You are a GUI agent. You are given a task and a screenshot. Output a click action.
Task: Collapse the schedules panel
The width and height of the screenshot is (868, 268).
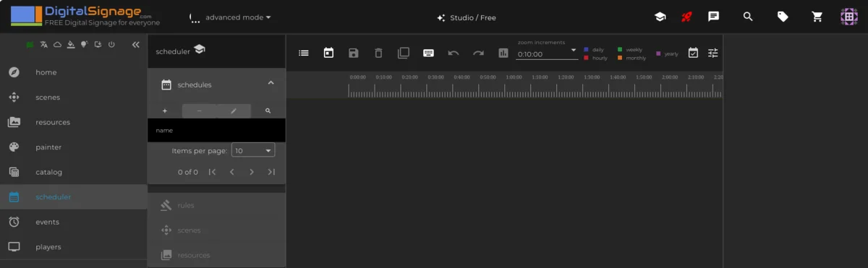pos(271,84)
